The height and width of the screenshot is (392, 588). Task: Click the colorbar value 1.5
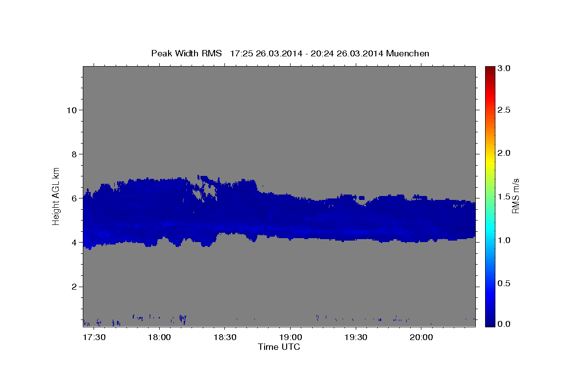coord(504,196)
